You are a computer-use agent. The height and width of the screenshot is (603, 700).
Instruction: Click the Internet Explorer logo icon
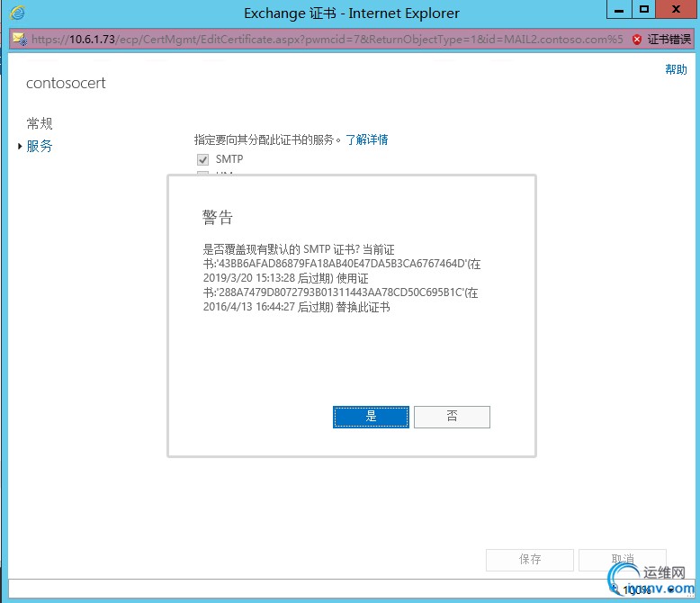tap(17, 13)
